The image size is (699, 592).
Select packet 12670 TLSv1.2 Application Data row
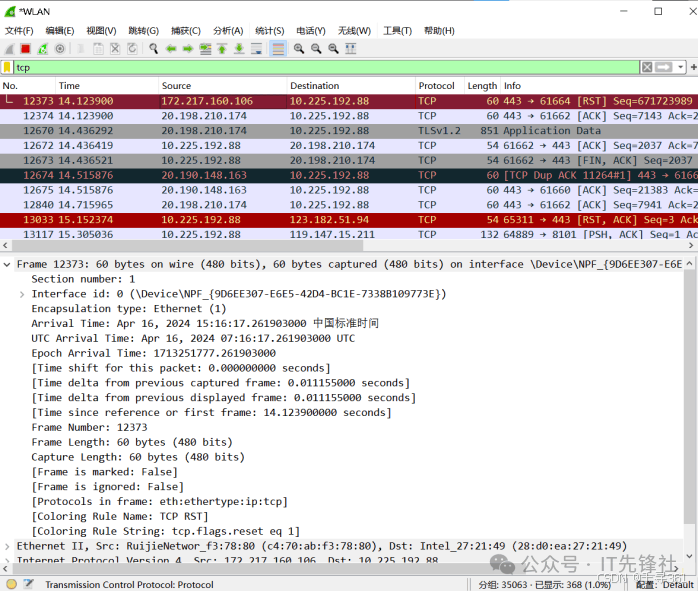pos(300,131)
